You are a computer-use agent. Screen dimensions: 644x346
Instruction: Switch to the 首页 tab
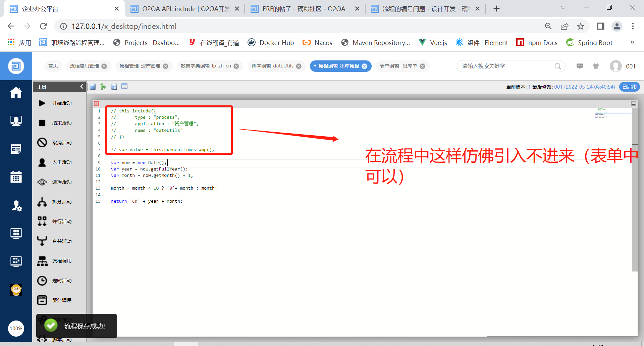(53, 66)
